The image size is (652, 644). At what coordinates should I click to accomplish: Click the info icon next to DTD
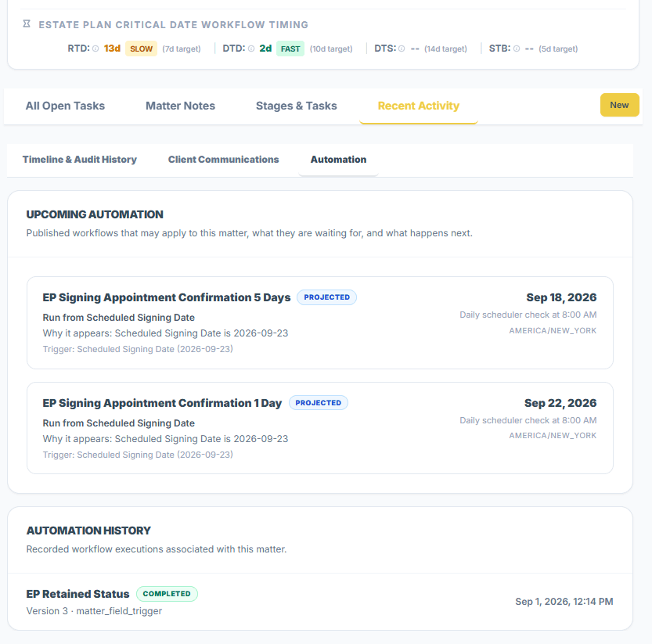251,49
